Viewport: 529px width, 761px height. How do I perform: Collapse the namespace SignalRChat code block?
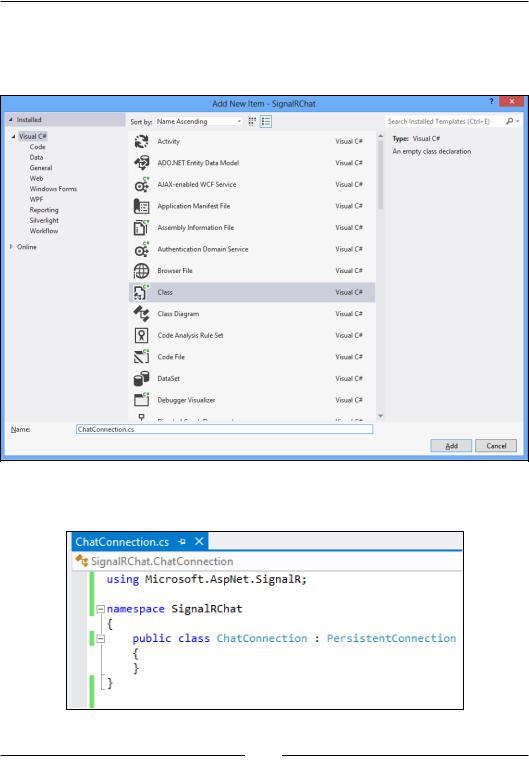100,609
